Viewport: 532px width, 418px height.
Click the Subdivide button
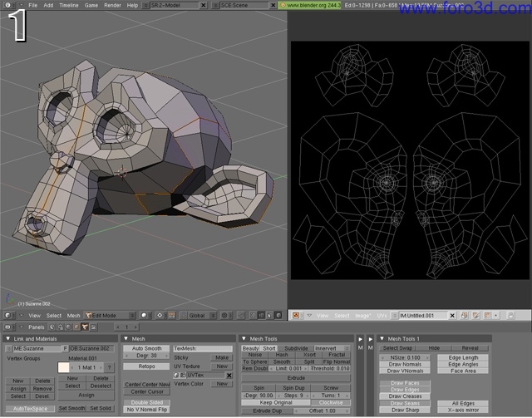[x=296, y=348]
